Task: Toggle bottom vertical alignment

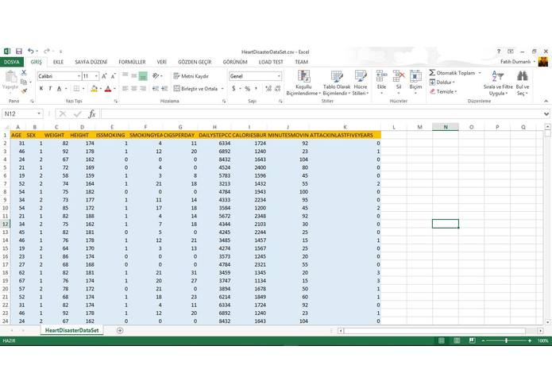Action: pos(143,76)
